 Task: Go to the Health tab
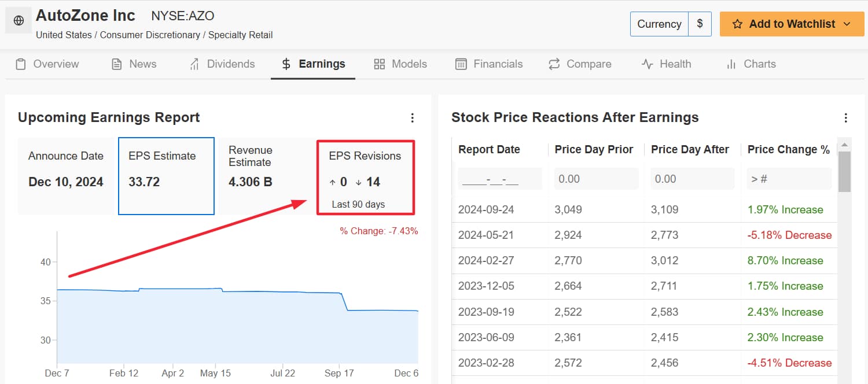click(666, 64)
